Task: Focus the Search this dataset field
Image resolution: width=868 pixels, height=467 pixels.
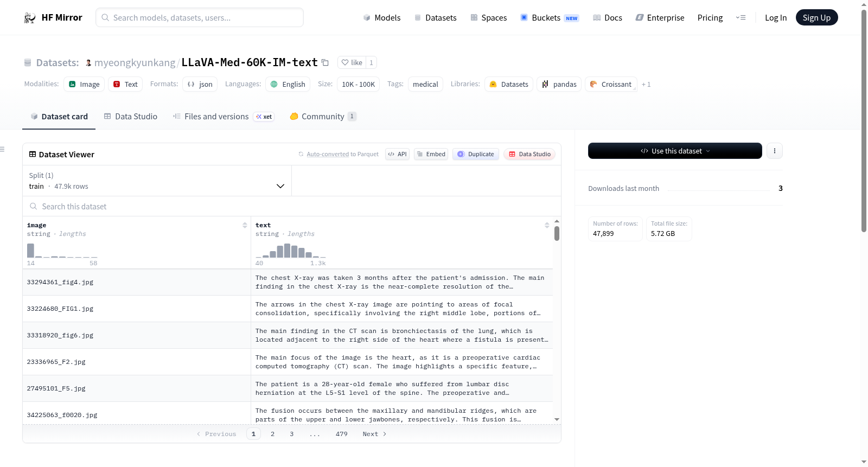Action: [x=292, y=207]
